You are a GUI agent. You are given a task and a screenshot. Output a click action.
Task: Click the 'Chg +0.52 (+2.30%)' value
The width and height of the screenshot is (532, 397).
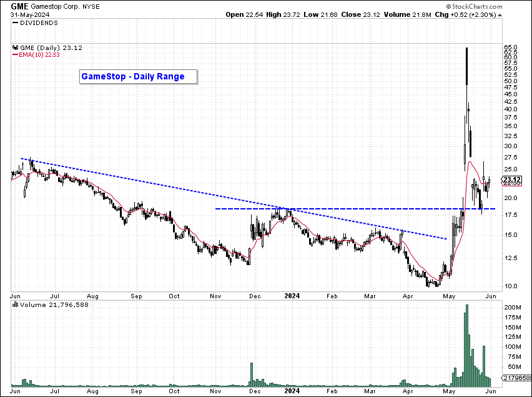(466, 14)
